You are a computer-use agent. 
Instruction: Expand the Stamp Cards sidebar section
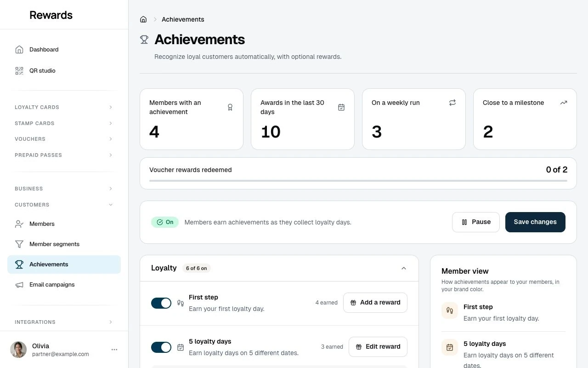coord(64,123)
